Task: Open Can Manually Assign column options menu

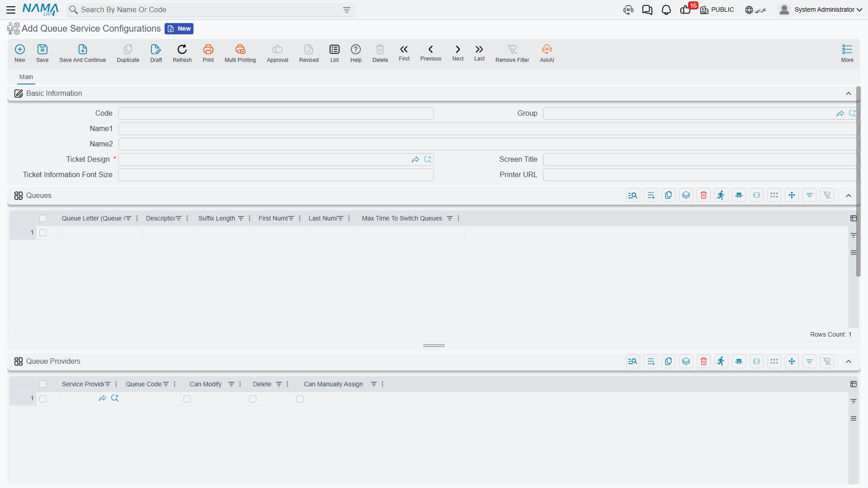Action: pyautogui.click(x=382, y=384)
